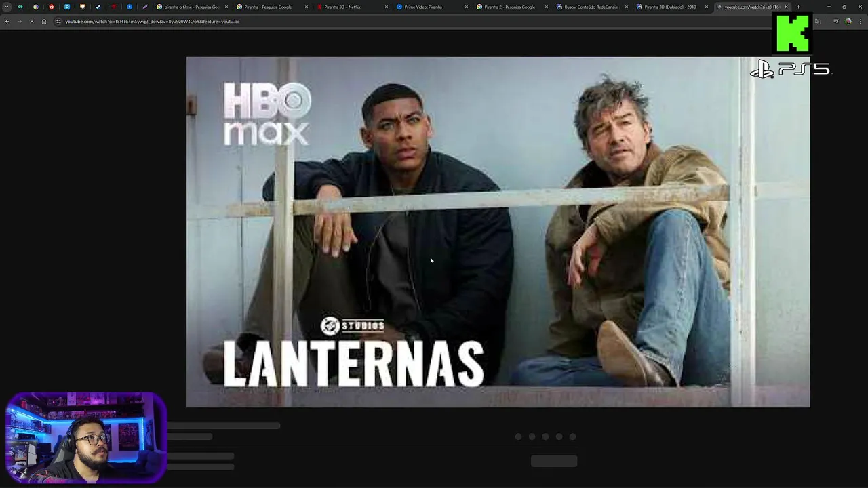This screenshot has width=868, height=488.
Task: Switch to 'Buscar Conteúdo RedeCanais' tab
Action: click(x=591, y=7)
